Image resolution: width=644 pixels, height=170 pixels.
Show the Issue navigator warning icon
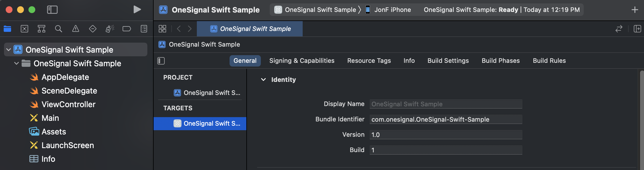tap(76, 29)
